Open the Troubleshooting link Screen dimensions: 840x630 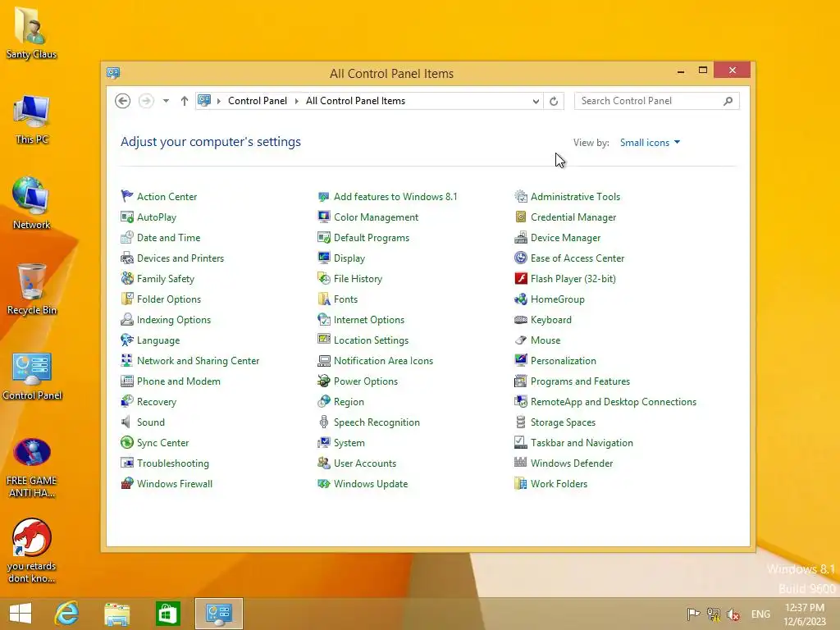(x=172, y=463)
